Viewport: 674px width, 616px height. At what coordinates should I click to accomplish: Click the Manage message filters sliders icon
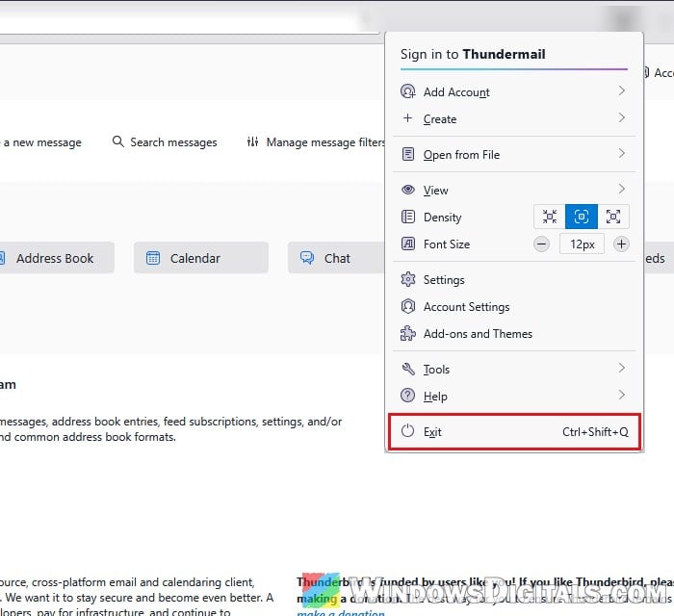(x=252, y=141)
